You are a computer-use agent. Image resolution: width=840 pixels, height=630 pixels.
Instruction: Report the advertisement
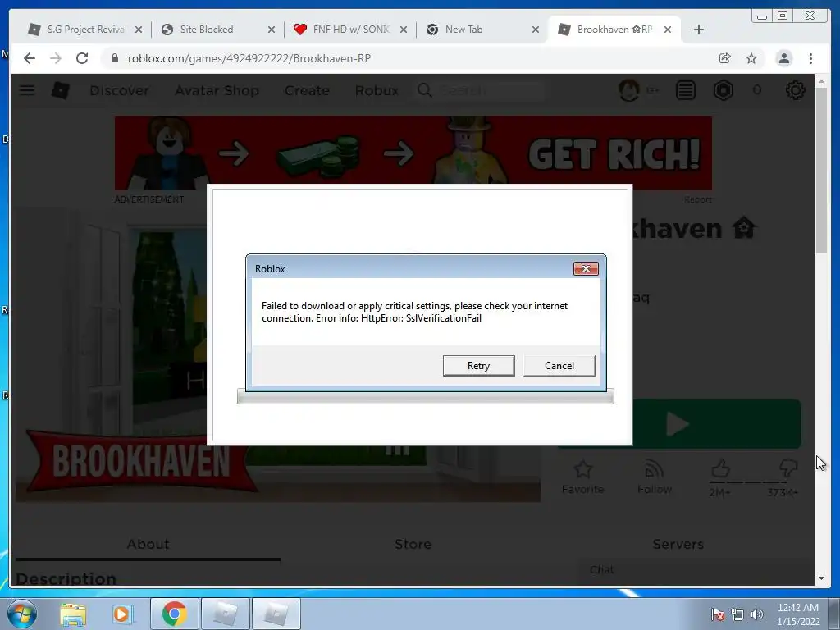[697, 199]
